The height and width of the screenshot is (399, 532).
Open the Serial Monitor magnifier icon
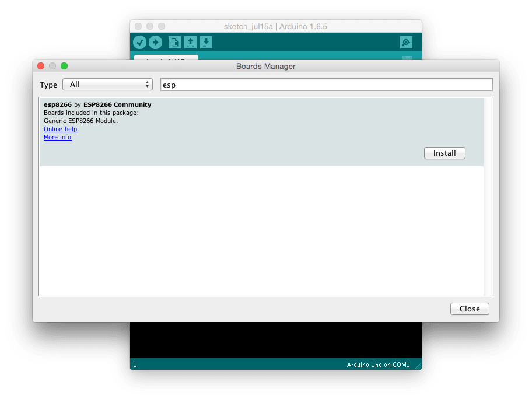pos(406,43)
